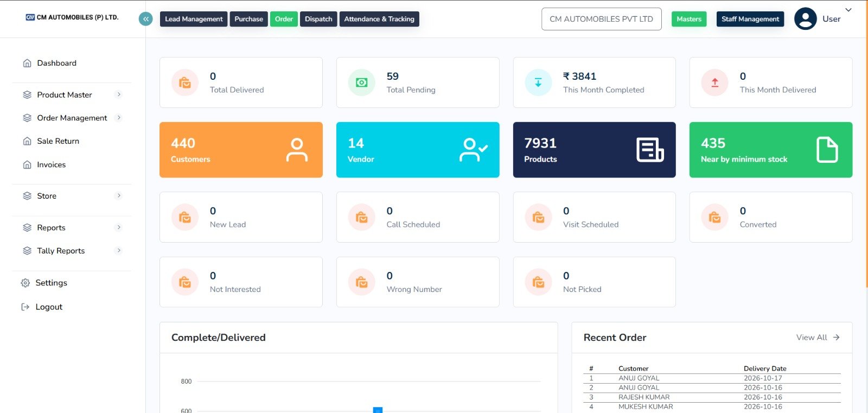
Task: Click the Wrong Number card icon
Action: coord(361,282)
